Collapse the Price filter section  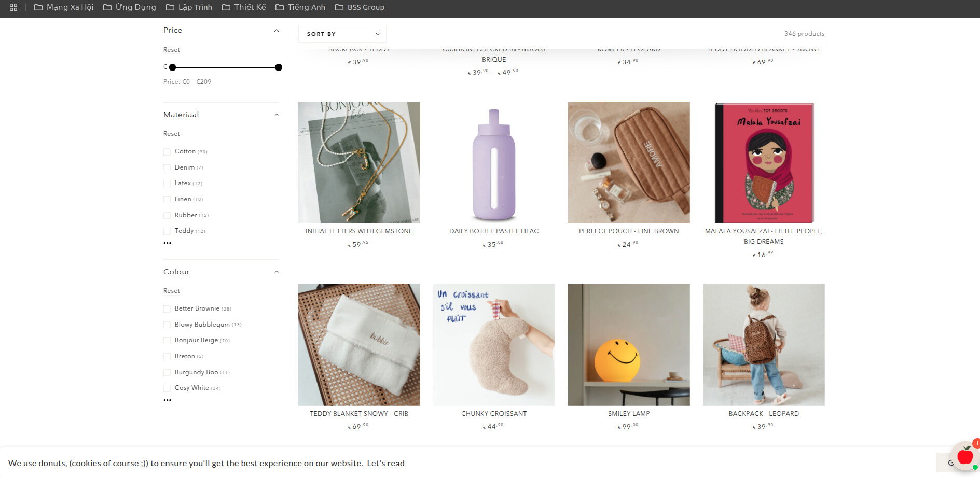[x=277, y=31]
